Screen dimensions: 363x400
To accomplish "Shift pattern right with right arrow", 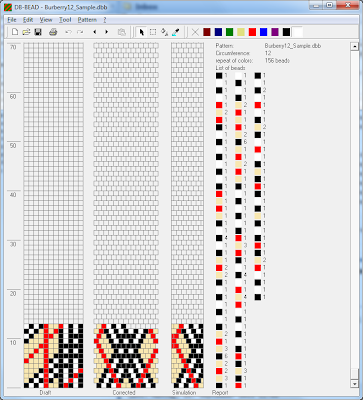I will [x=107, y=32].
